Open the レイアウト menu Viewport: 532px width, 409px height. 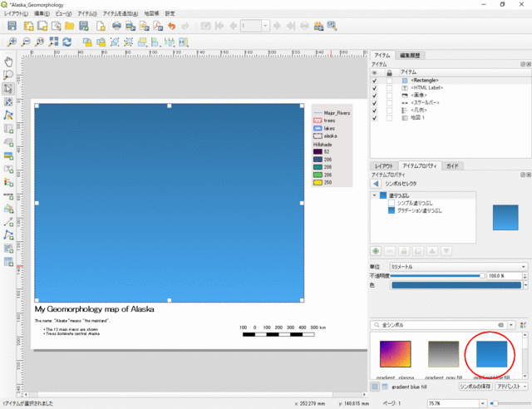pyautogui.click(x=16, y=13)
